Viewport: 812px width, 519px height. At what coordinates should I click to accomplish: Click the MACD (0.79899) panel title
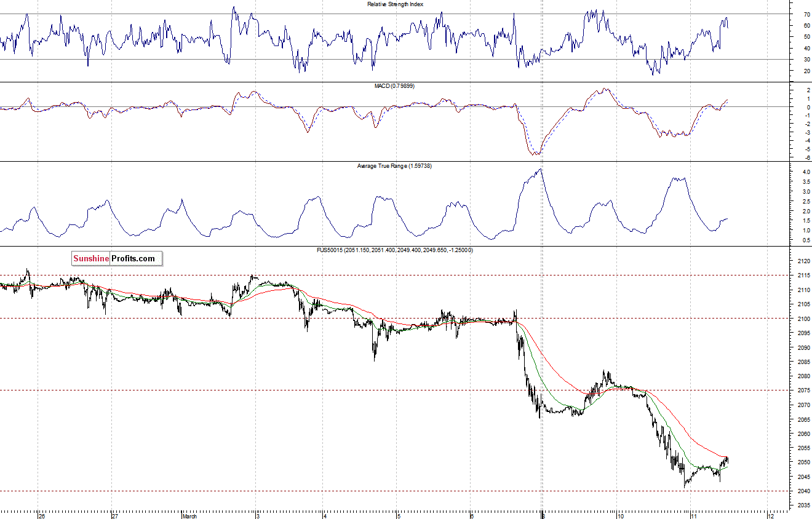395,86
